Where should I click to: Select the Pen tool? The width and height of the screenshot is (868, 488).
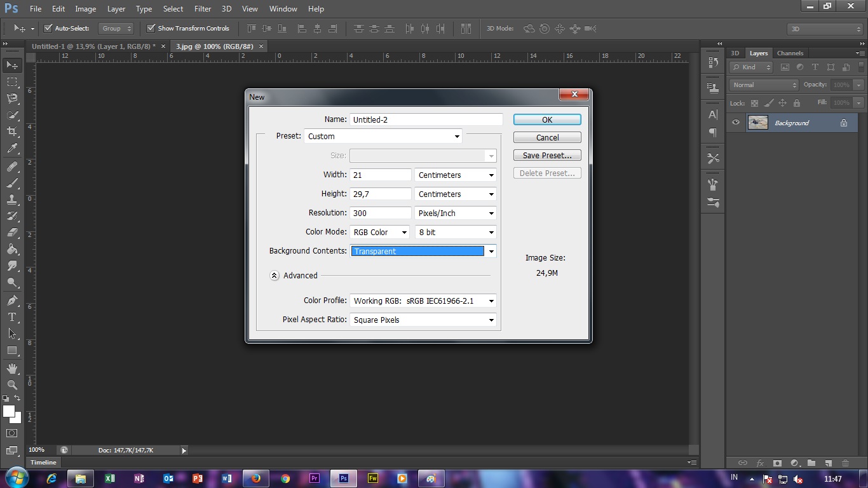click(x=12, y=301)
